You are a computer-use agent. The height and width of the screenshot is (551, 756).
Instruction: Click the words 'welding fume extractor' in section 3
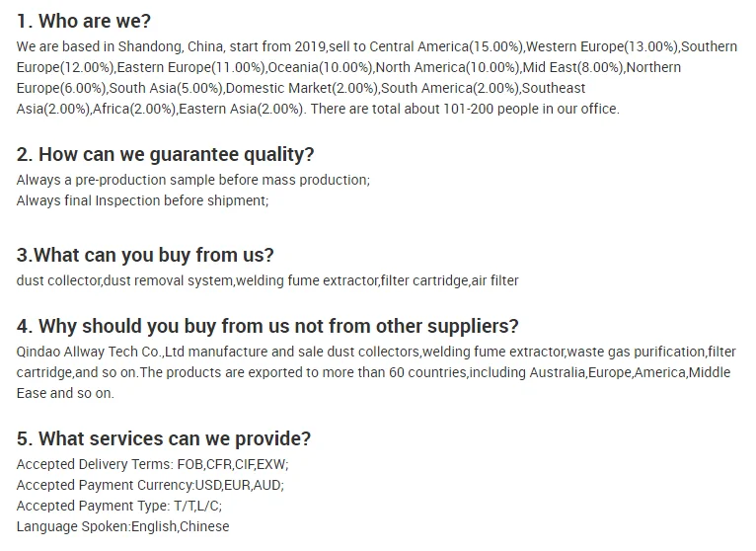(307, 280)
